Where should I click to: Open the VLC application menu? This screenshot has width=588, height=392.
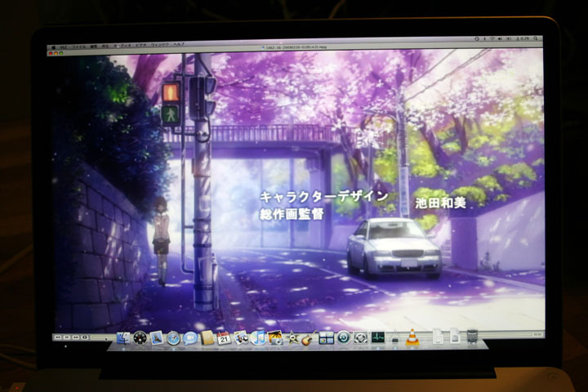64,47
